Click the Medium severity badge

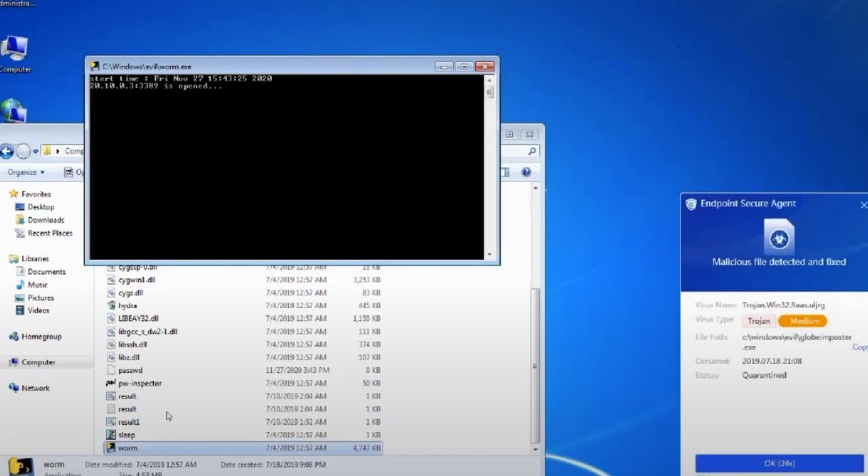803,321
